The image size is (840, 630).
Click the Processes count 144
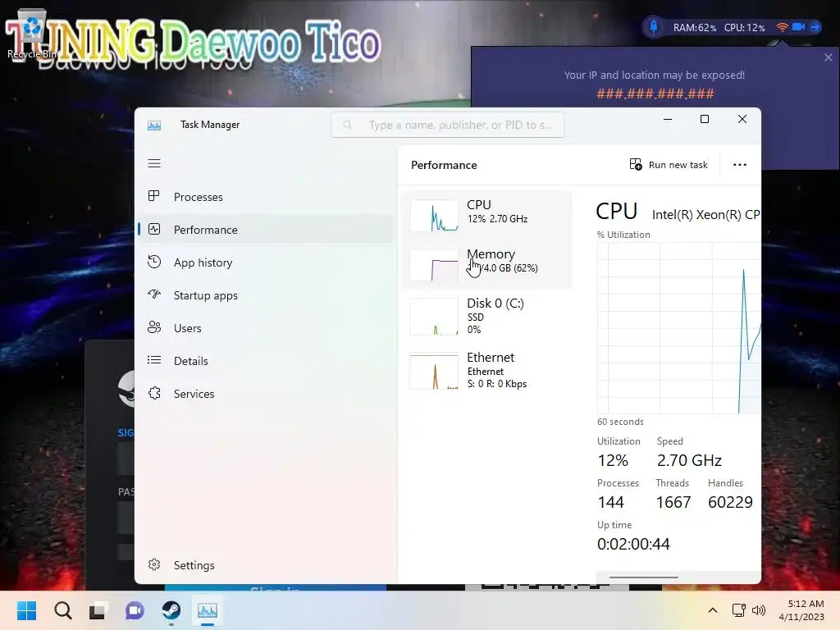pyautogui.click(x=610, y=502)
